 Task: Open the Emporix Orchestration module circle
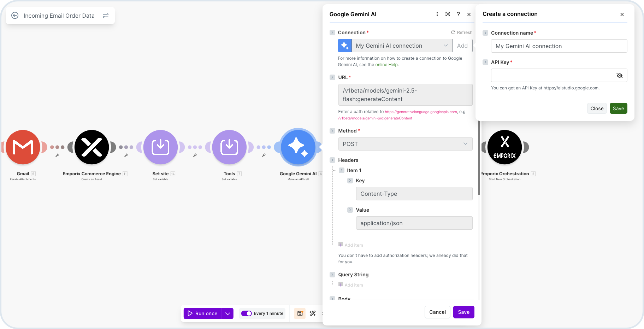point(504,147)
